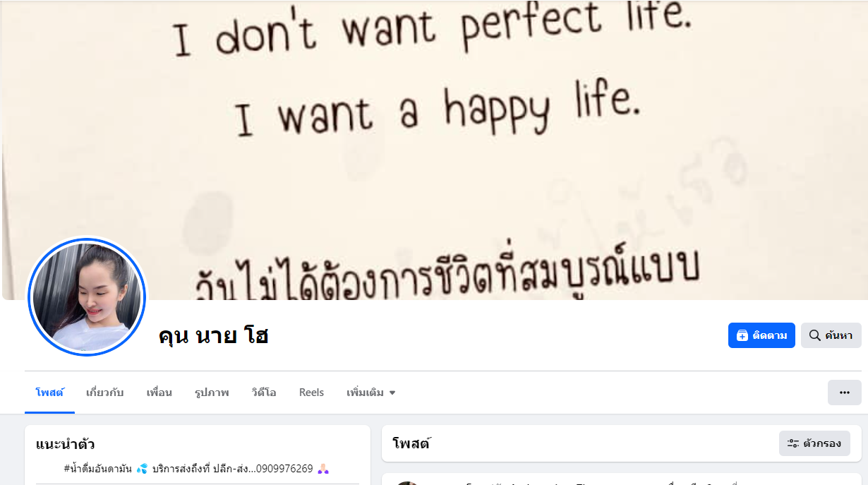Switch to the เกี่ยวกับ tab
This screenshot has height=485, width=868.
click(104, 393)
